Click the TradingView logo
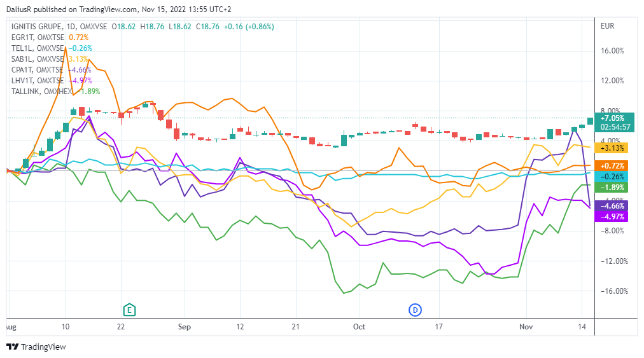The height and width of the screenshot is (358, 644). 36,347
